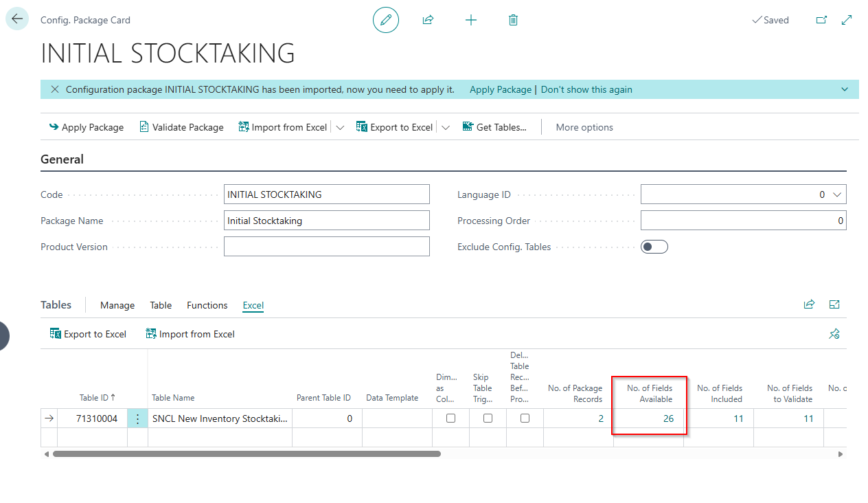Open More options menu
This screenshot has height=503, width=868.
[x=584, y=127]
